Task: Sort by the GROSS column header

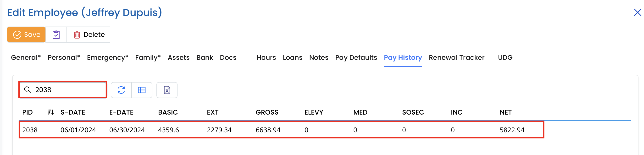Action: point(267,112)
